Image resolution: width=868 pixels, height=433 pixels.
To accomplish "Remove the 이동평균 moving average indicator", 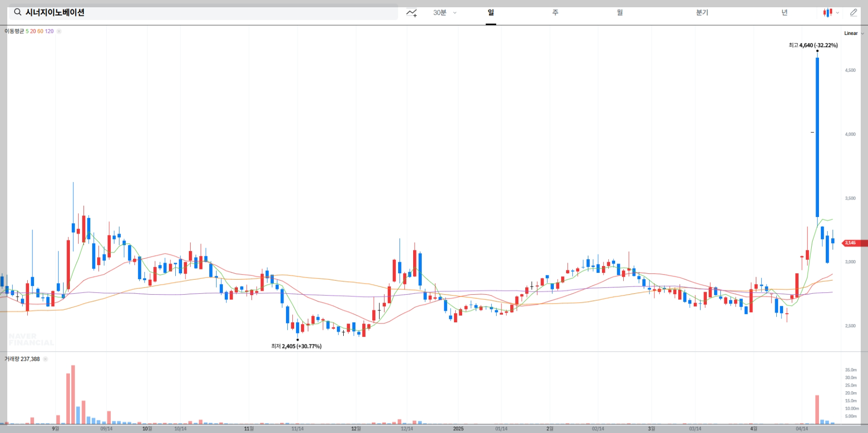I will tap(59, 31).
